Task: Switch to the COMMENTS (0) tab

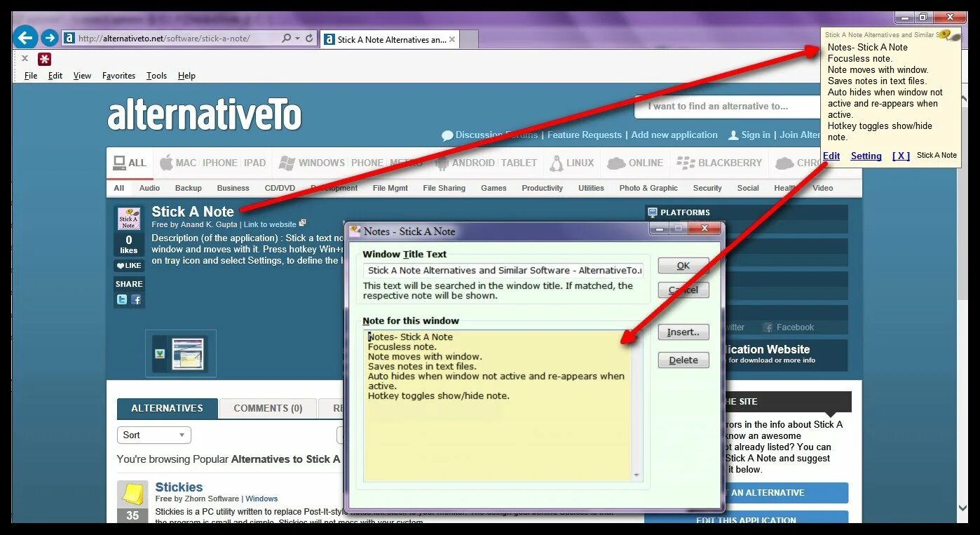Action: pos(268,408)
